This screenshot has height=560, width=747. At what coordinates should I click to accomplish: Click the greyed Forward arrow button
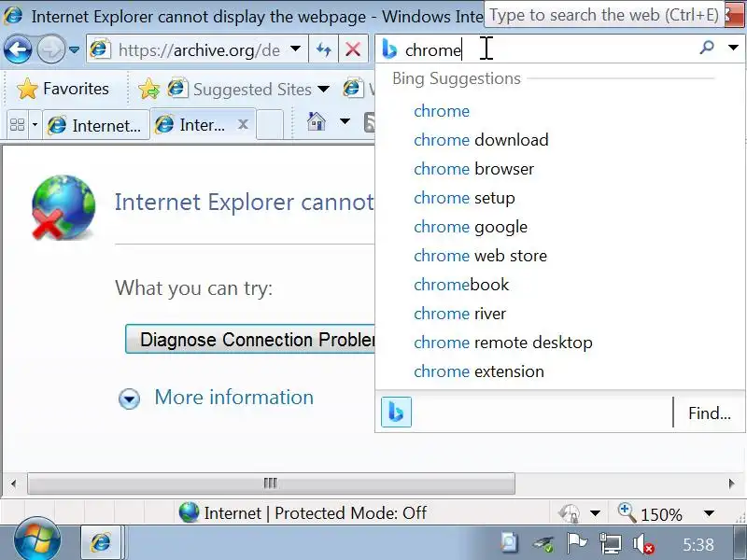pyautogui.click(x=50, y=49)
